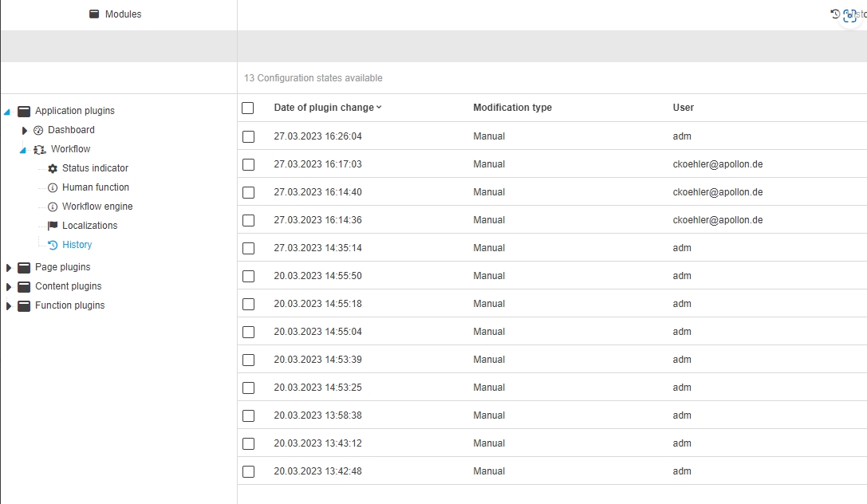Click the Workflow cycle icon

click(40, 149)
